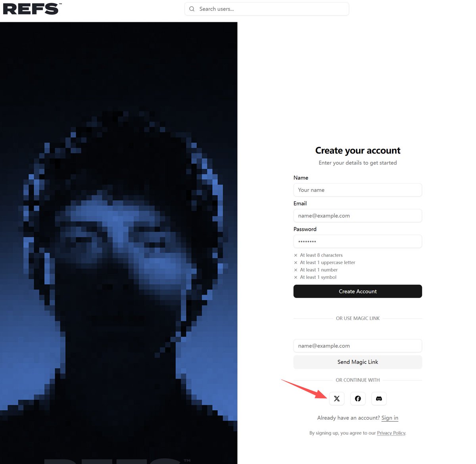Screen dimensions: 476x464
Task: Click the Create Account button
Action: (x=358, y=291)
